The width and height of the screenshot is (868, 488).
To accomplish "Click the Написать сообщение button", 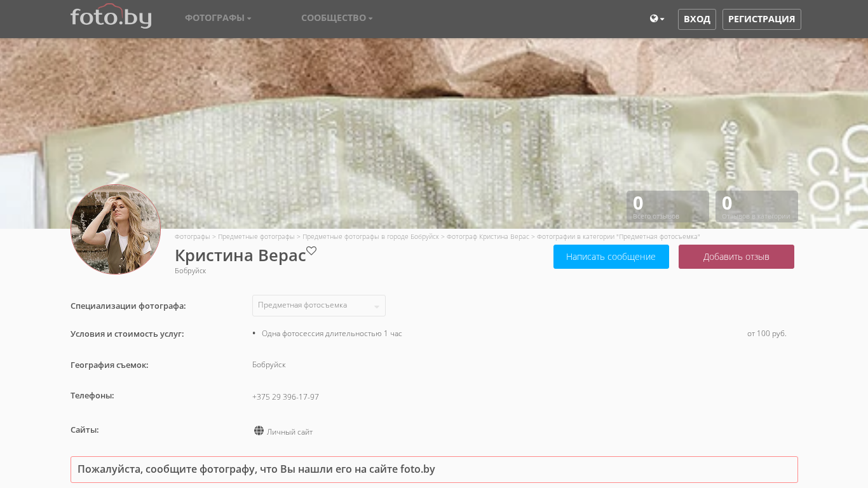I will [x=611, y=257].
